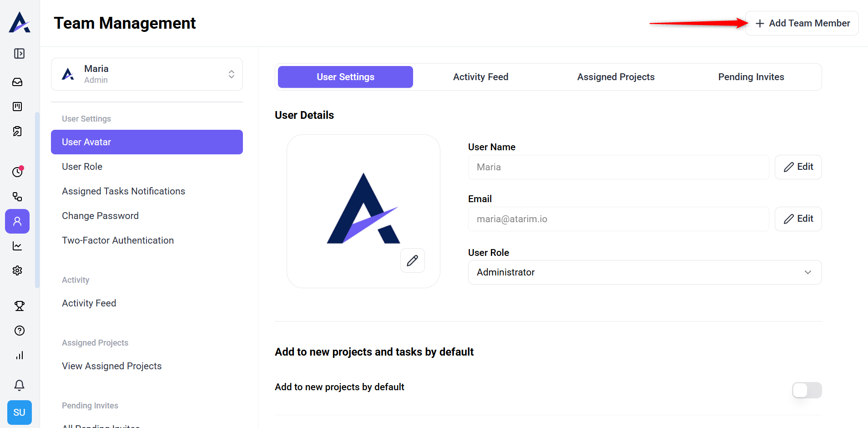Click the Atarim logo in the sidebar
Image resolution: width=868 pixels, height=428 pixels.
click(x=20, y=22)
